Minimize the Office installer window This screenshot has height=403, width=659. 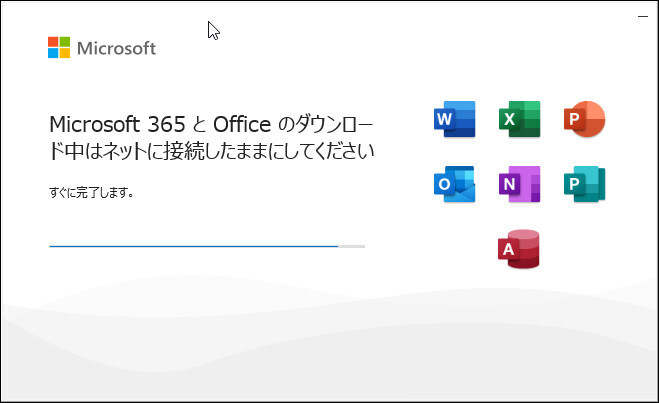[x=643, y=16]
